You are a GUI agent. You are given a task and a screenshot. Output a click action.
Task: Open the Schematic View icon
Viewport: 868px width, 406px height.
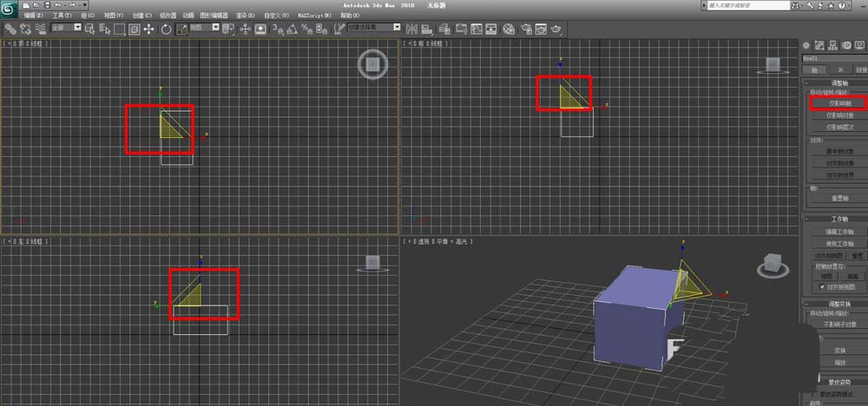491,29
